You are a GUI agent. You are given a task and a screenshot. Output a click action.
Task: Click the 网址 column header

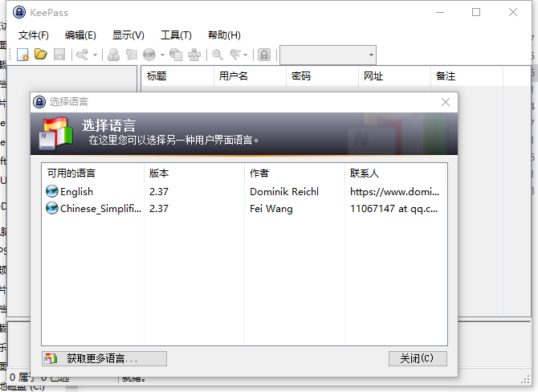pos(394,76)
